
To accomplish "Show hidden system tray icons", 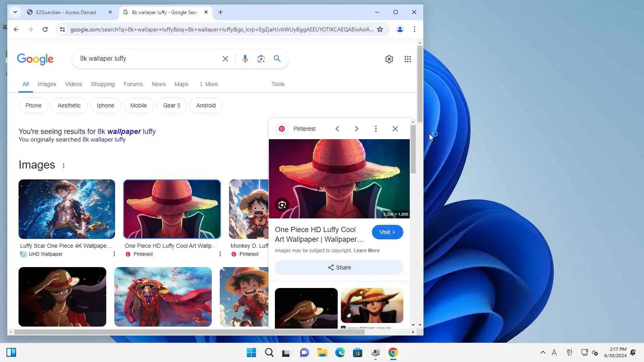I will [x=543, y=353].
